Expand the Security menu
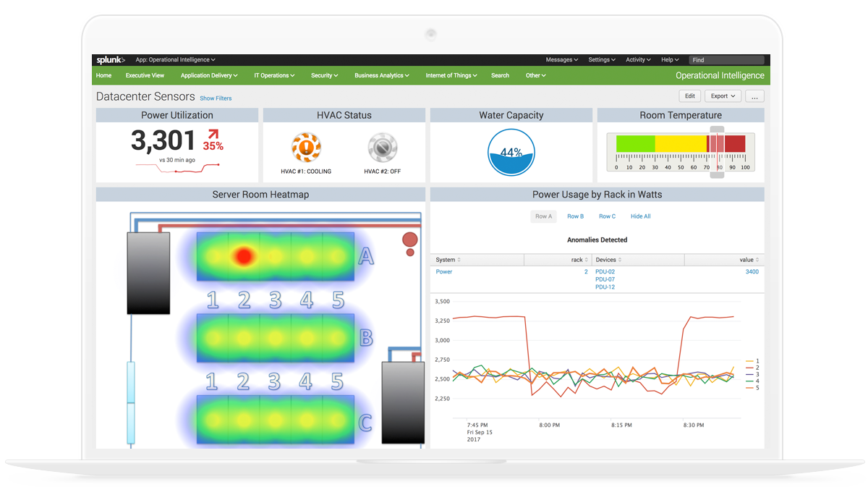Screen dimensions: 868x495 325,75
